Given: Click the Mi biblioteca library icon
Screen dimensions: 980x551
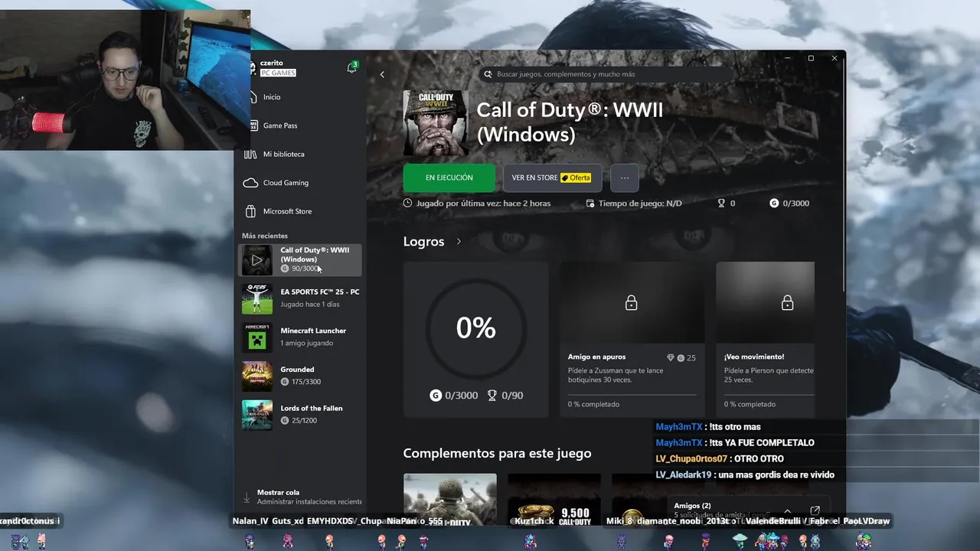Looking at the screenshot, I should [x=250, y=154].
